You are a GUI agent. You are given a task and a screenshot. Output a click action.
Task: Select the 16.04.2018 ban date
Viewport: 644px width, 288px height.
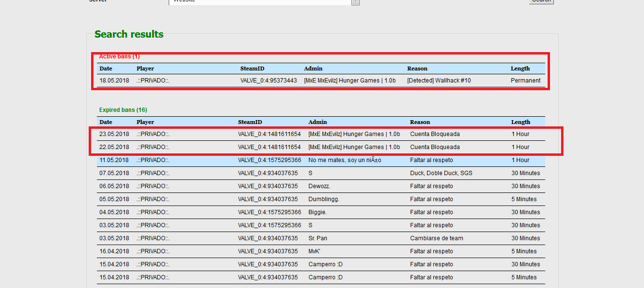click(x=114, y=251)
